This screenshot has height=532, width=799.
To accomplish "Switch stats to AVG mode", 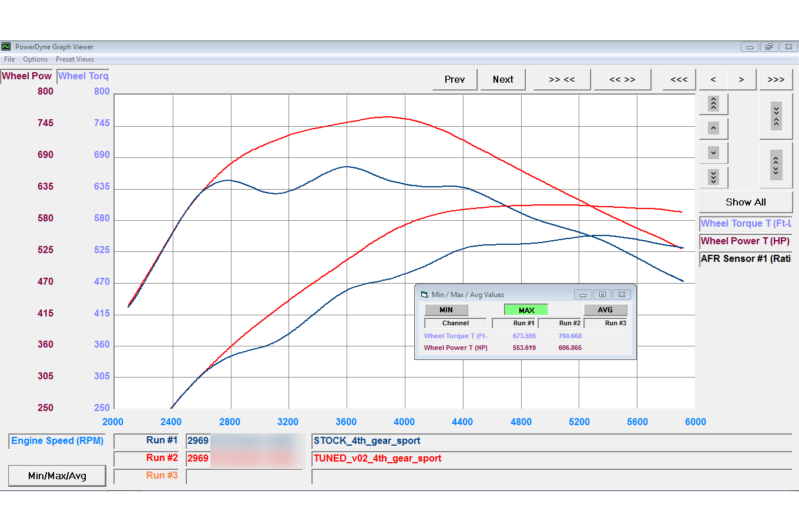I will (x=605, y=310).
